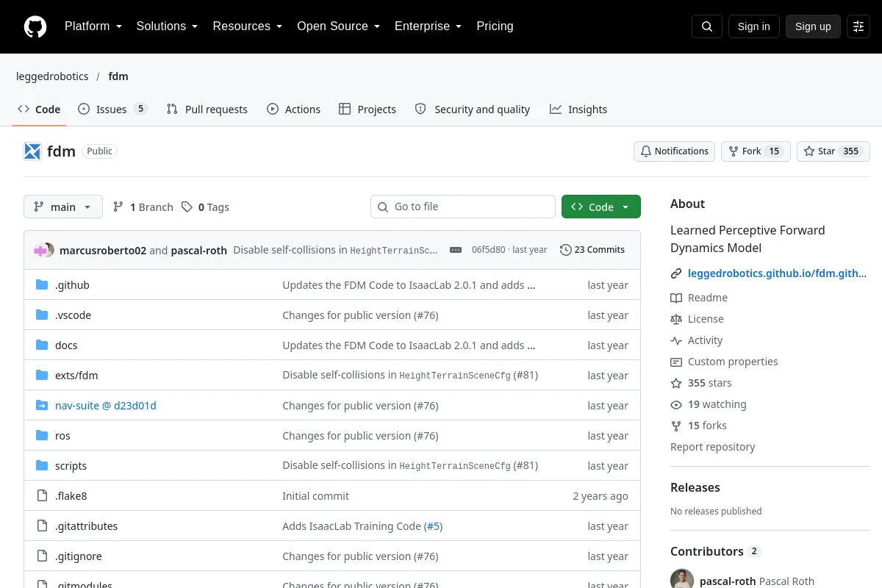
Task: Switch to the Pull requests tab
Action: [207, 110]
